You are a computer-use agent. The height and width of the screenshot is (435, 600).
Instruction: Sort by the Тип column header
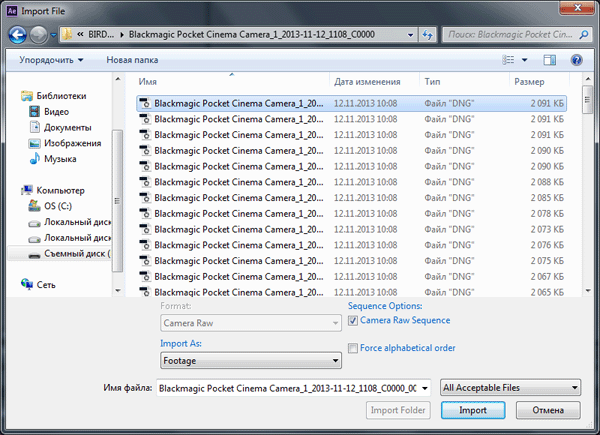(432, 81)
